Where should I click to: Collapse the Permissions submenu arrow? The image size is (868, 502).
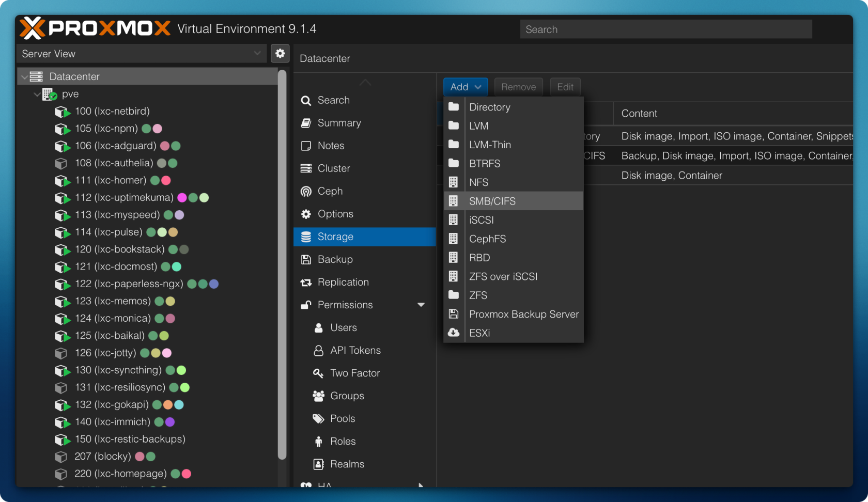[x=421, y=305]
